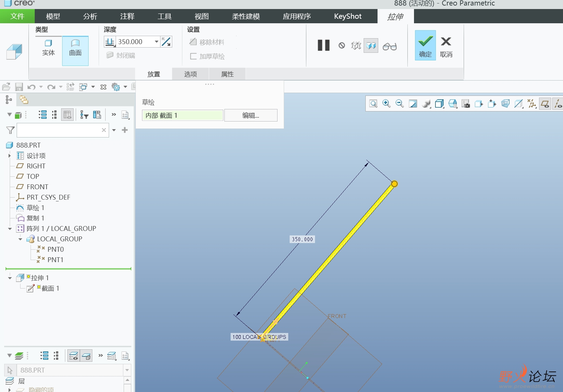This screenshot has width=563, height=392.
Task: Toggle datum plane display icon
Action: (x=545, y=103)
